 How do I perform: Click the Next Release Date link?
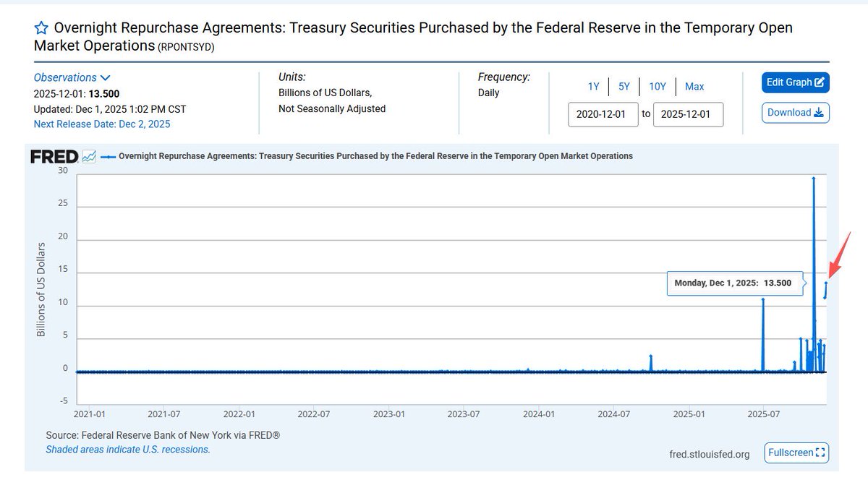pyautogui.click(x=102, y=124)
